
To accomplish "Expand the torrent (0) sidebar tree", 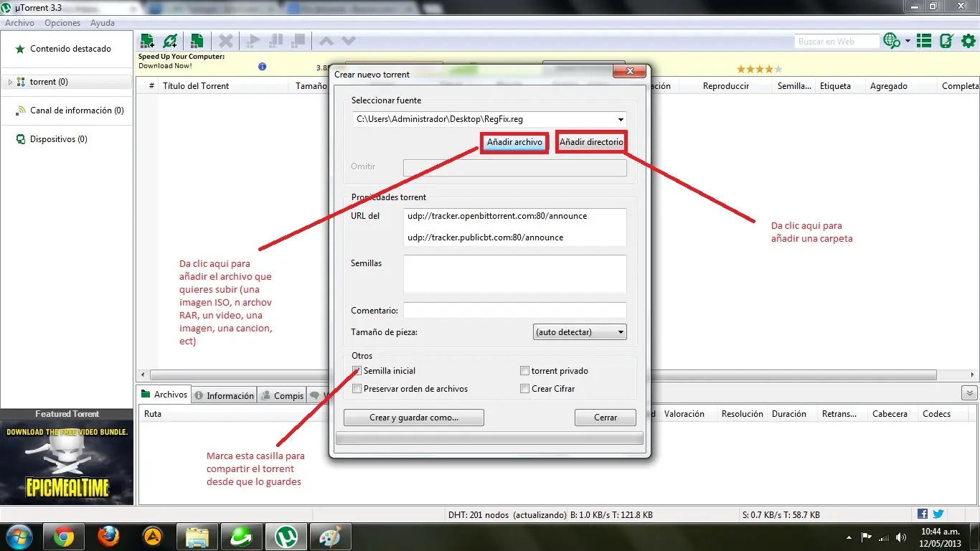I will point(10,83).
